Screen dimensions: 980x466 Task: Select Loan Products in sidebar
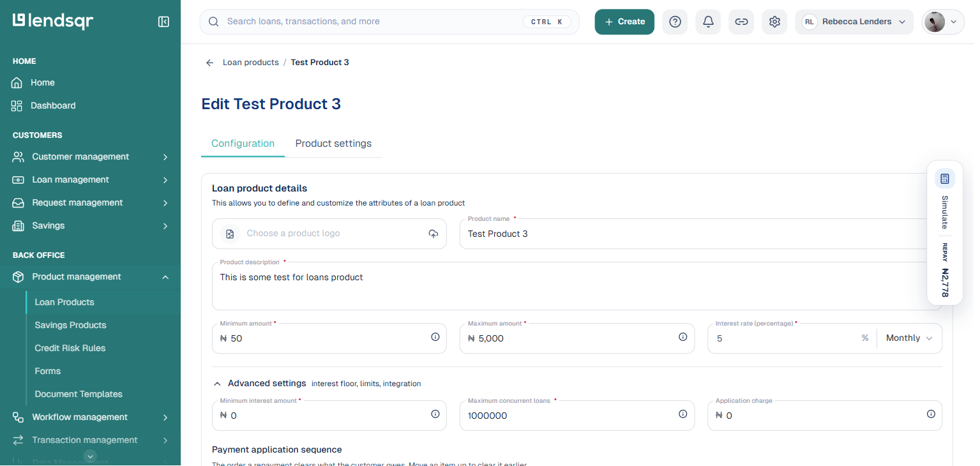pyautogui.click(x=64, y=303)
